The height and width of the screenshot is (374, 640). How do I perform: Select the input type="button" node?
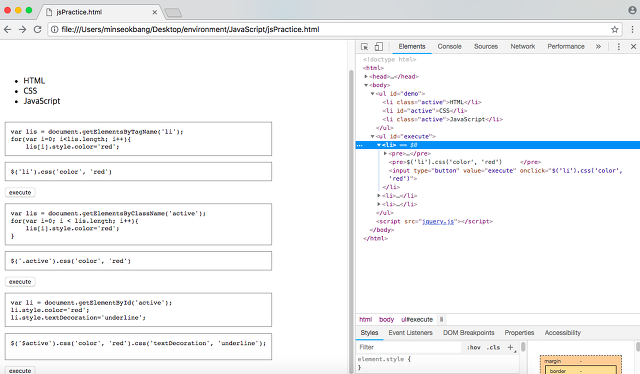point(505,174)
